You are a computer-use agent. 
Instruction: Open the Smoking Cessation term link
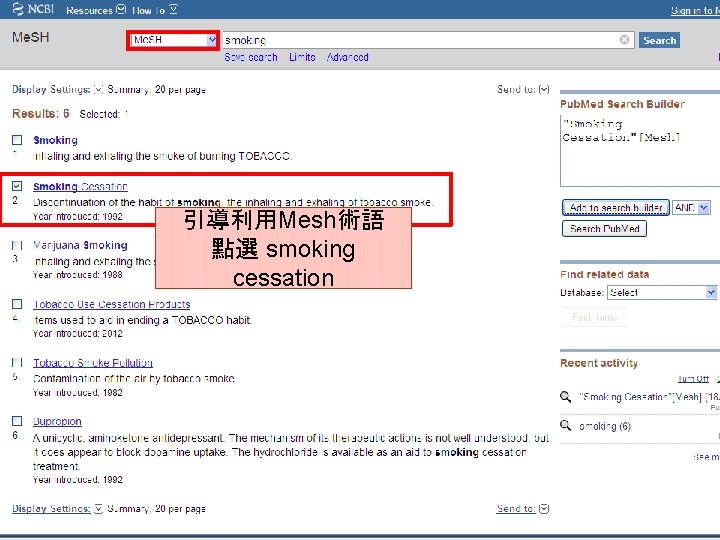80,186
